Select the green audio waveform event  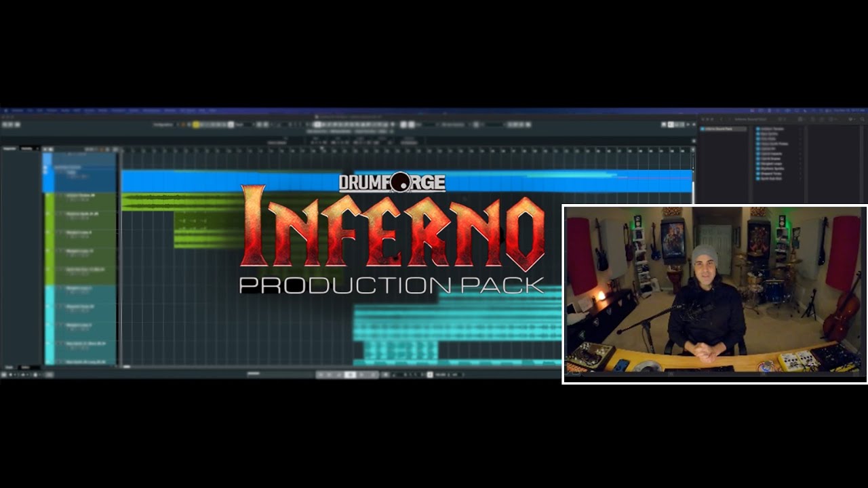click(x=182, y=202)
